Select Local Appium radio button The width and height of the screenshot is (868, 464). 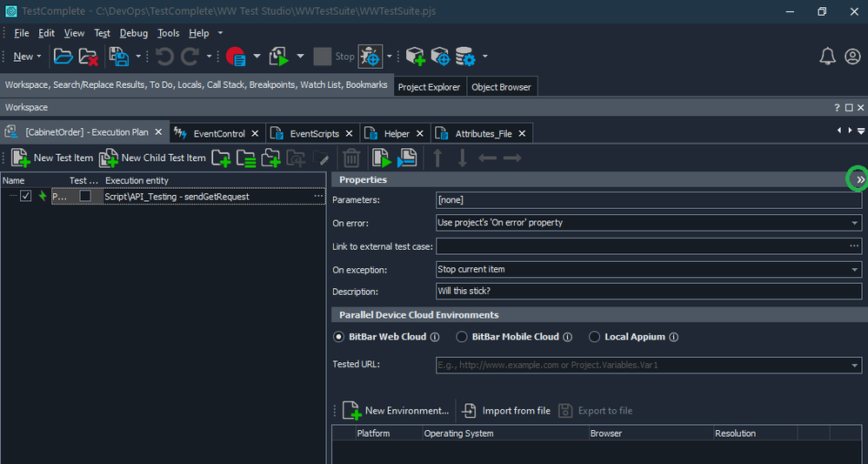pyautogui.click(x=594, y=337)
